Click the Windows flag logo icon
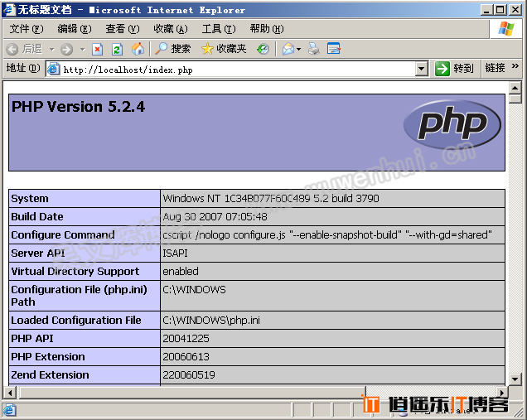This screenshot has width=527, height=420. (x=506, y=29)
